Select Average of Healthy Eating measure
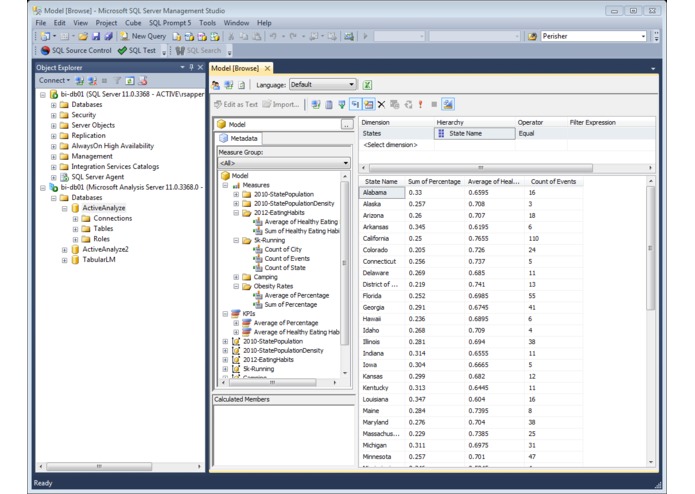695x494 pixels. (301, 222)
